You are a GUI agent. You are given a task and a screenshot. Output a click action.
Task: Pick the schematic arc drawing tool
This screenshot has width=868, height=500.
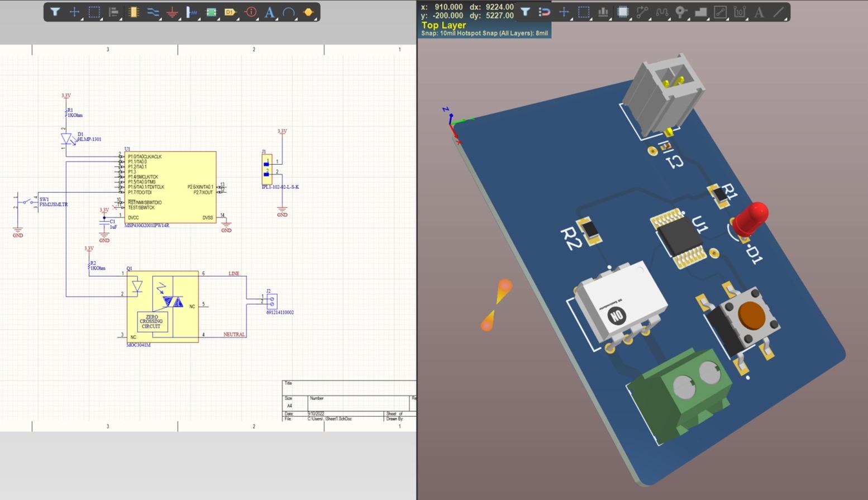coord(289,12)
